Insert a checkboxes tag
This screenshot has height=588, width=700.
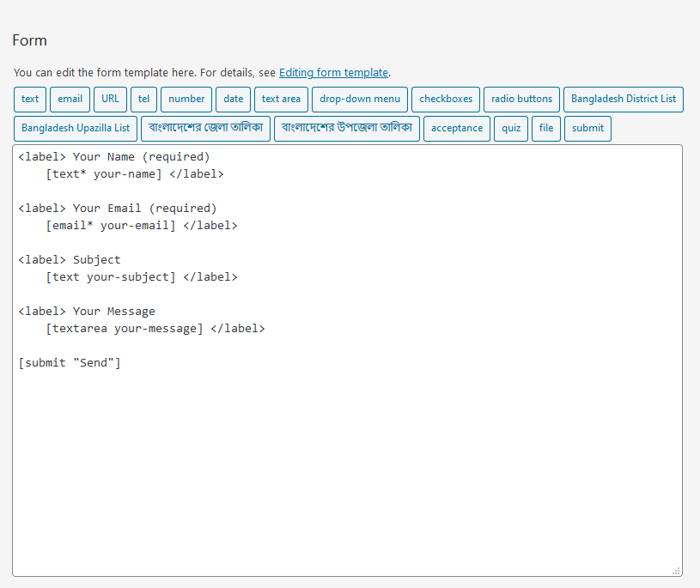tap(446, 99)
